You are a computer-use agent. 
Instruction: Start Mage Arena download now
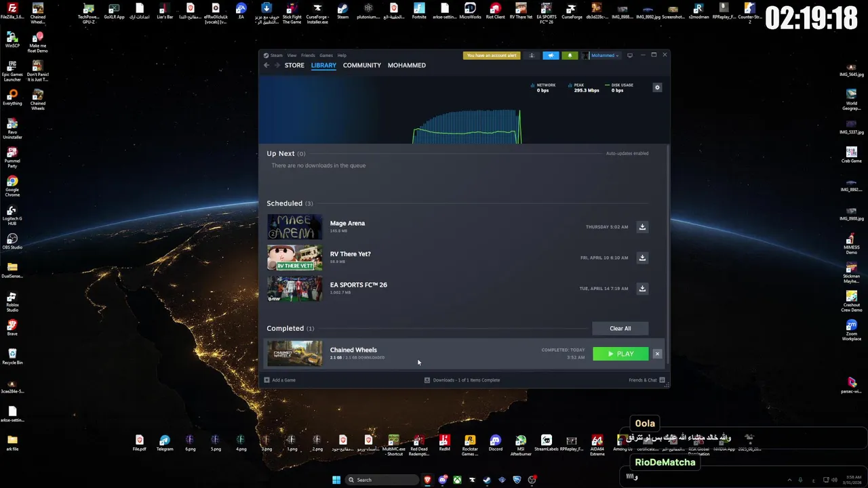[x=642, y=227]
